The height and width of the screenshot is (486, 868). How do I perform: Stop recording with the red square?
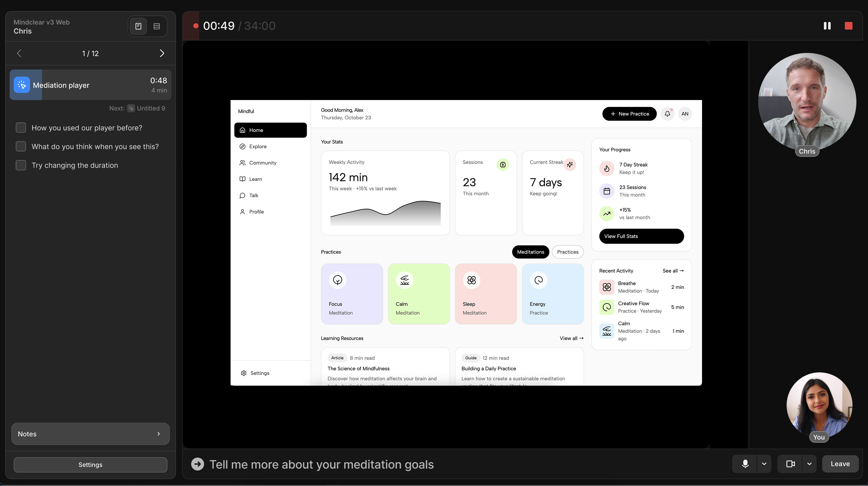click(x=848, y=26)
